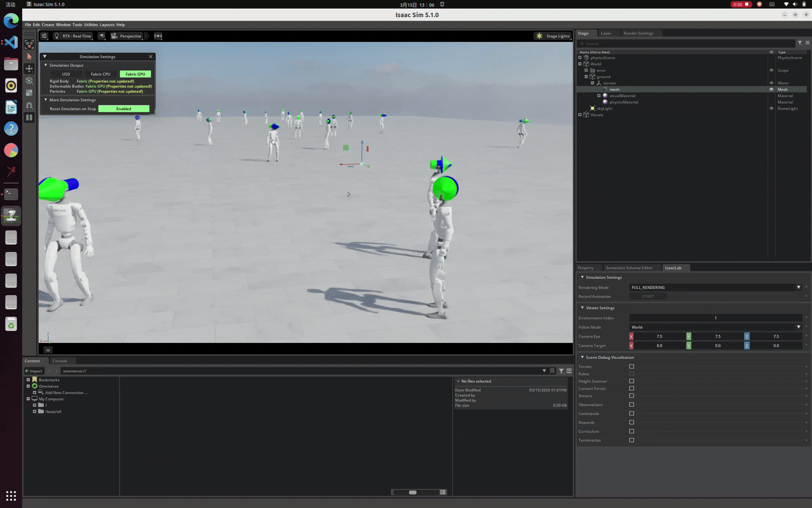Click the Stage search field
The image size is (812, 508).
tap(686, 43)
